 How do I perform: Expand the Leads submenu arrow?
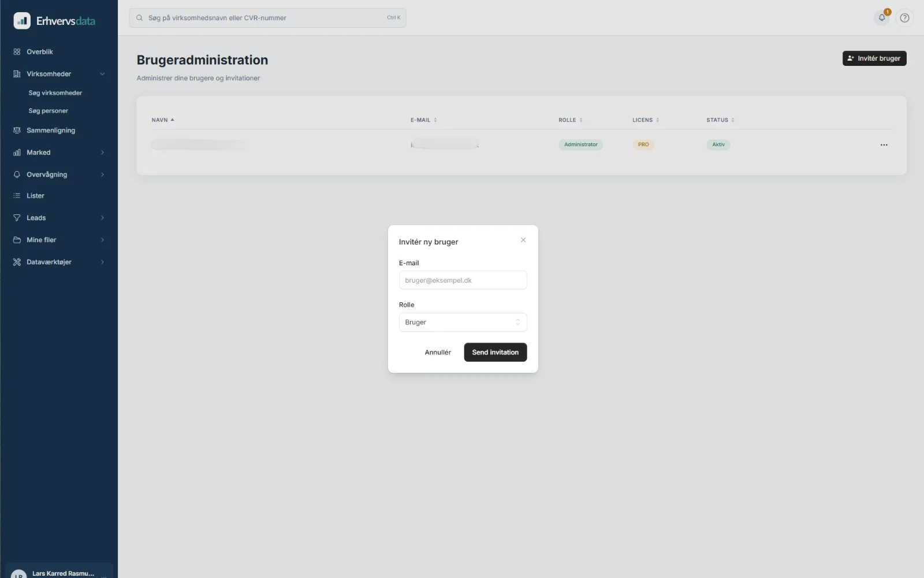click(x=102, y=218)
